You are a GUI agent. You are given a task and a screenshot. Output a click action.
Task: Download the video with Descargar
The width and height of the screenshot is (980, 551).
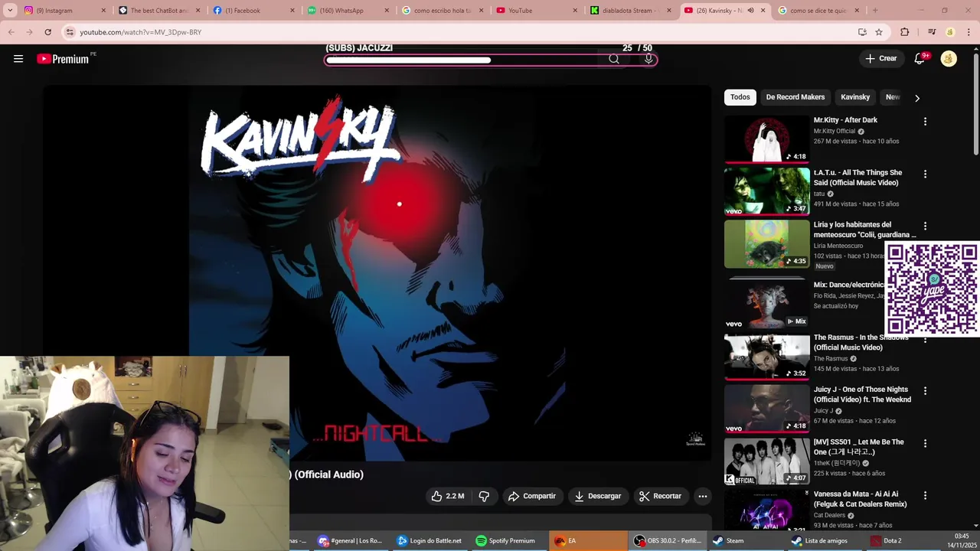[x=598, y=496]
